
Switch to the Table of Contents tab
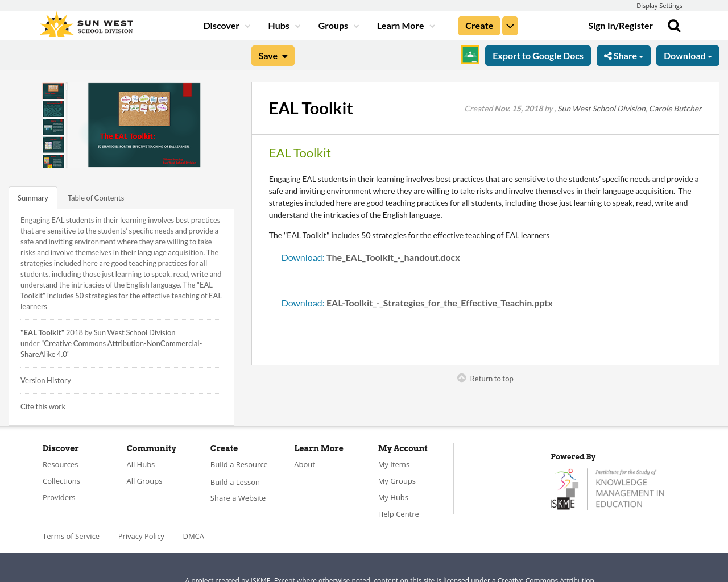click(x=96, y=197)
